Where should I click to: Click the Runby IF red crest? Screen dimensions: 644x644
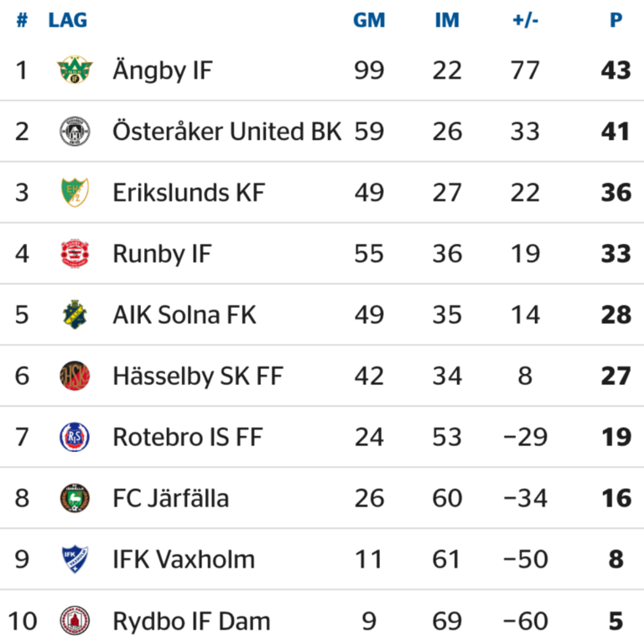pyautogui.click(x=75, y=253)
